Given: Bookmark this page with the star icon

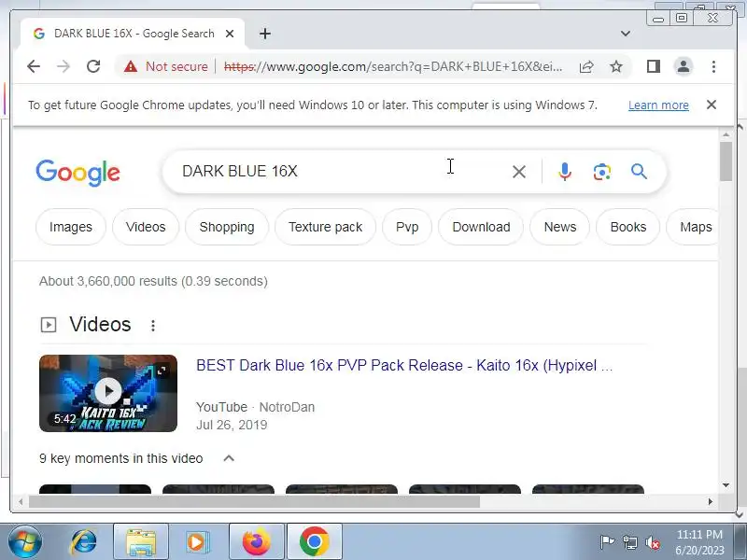Looking at the screenshot, I should coord(616,66).
